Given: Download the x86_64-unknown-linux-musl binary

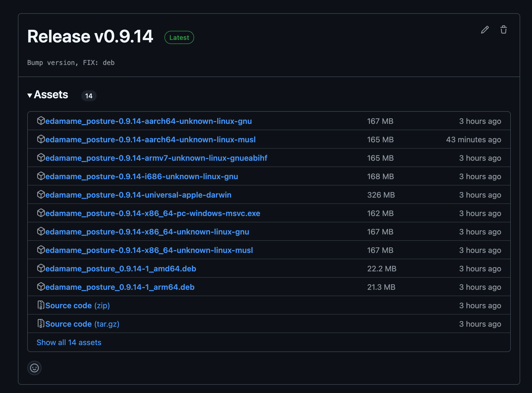Looking at the screenshot, I should [x=149, y=250].
